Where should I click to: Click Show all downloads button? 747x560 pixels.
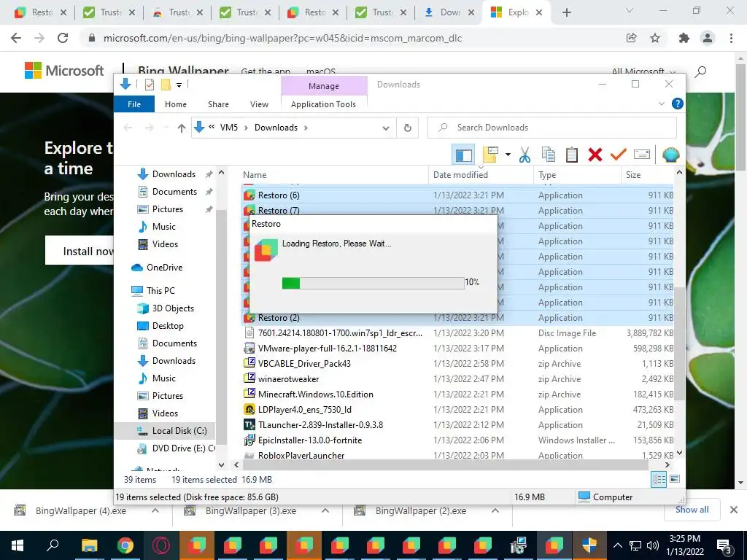[x=692, y=510]
